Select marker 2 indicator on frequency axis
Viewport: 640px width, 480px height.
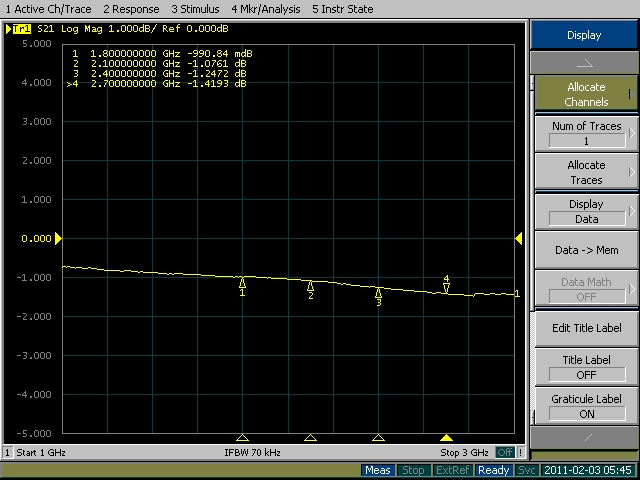[311, 438]
